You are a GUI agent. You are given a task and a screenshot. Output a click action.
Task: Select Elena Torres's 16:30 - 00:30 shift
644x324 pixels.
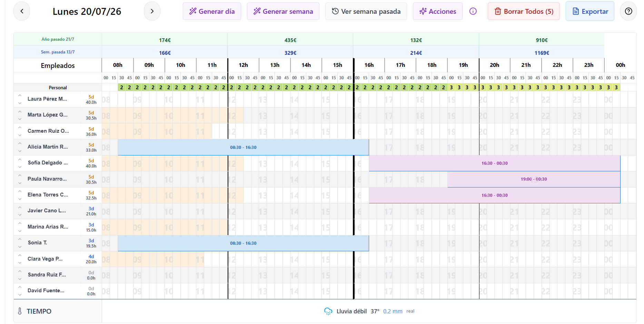pyautogui.click(x=494, y=195)
